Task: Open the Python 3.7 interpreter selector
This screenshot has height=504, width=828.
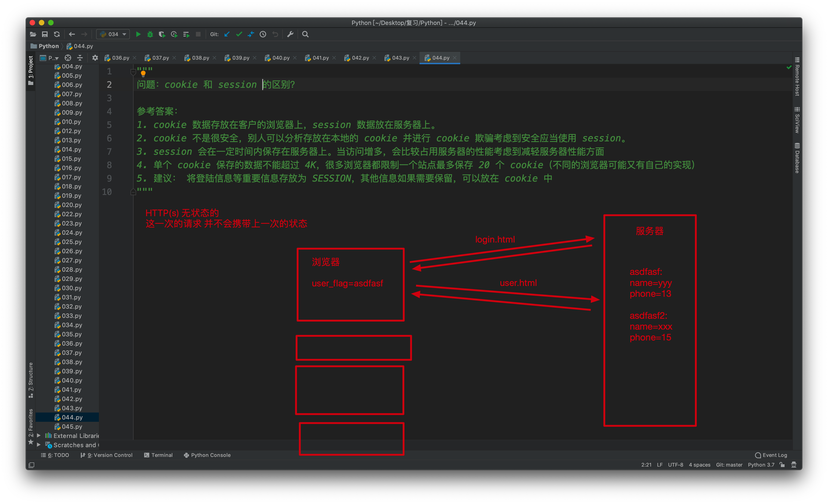Action: point(761,465)
